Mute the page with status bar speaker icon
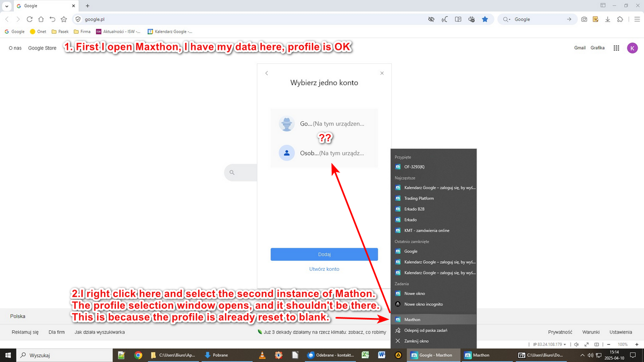Screen dimensions: 644x362 576,344
